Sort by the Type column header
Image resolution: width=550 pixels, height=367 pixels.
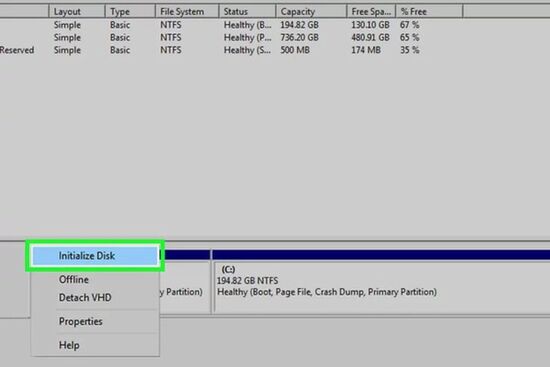tap(130, 12)
